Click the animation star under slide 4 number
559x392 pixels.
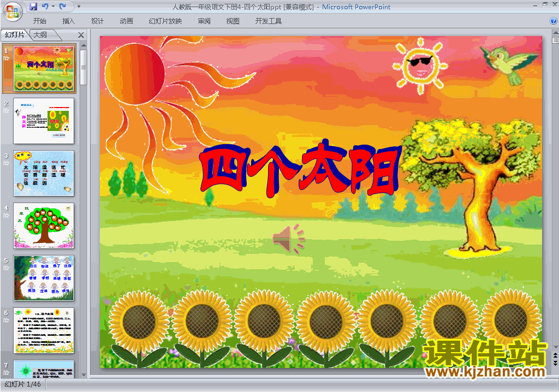[x=6, y=216]
